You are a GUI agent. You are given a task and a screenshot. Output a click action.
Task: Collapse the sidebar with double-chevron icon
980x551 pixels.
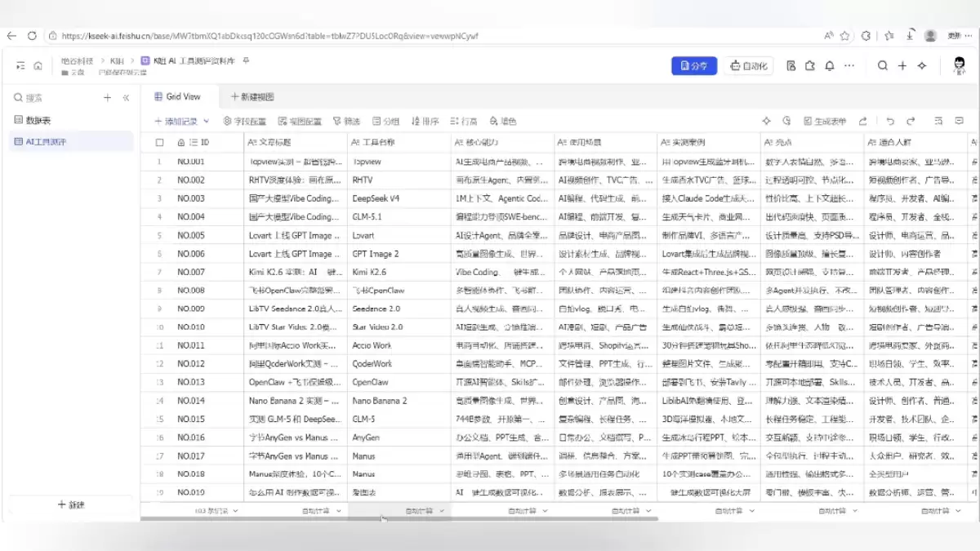[126, 98]
